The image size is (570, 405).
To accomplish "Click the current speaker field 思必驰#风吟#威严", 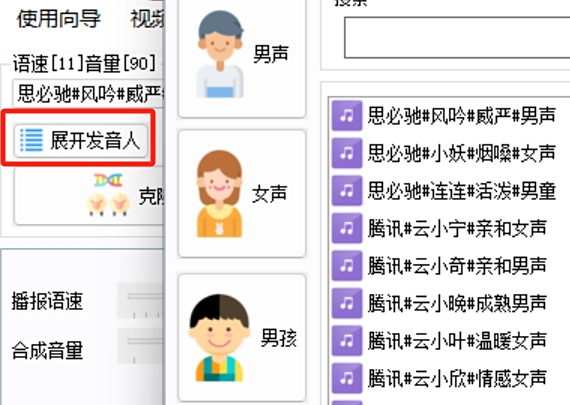I will click(x=88, y=93).
